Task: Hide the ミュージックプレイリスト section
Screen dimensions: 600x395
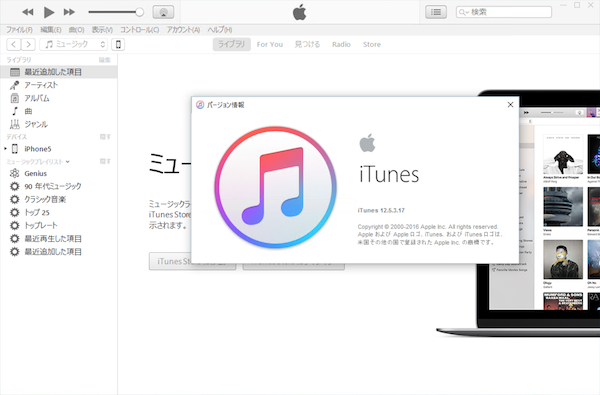Action: [105, 161]
